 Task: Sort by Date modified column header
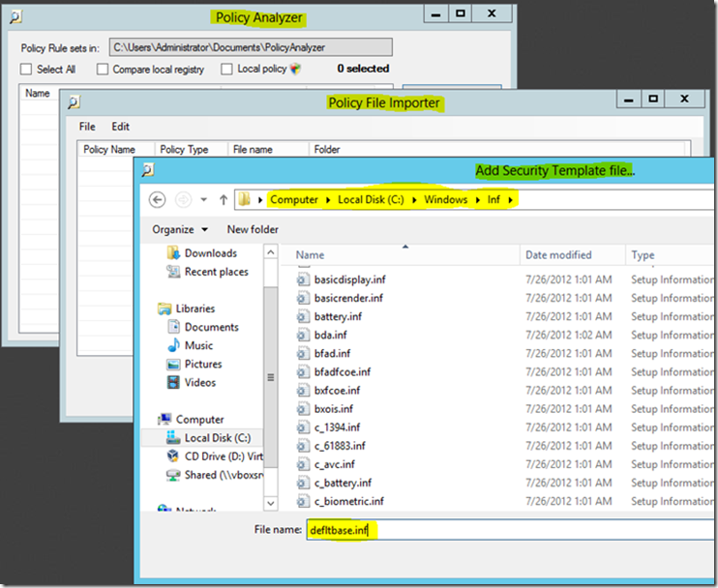pyautogui.click(x=558, y=255)
